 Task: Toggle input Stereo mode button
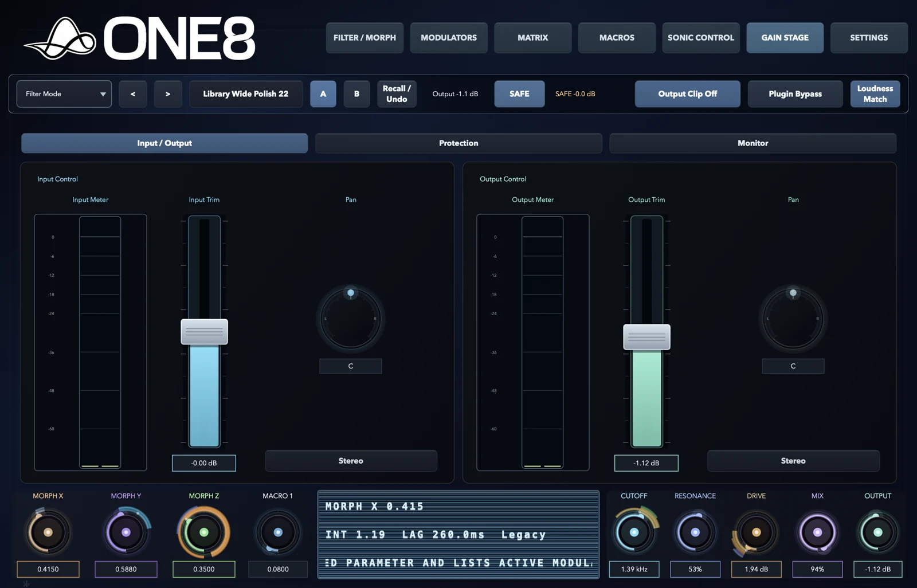click(x=351, y=461)
